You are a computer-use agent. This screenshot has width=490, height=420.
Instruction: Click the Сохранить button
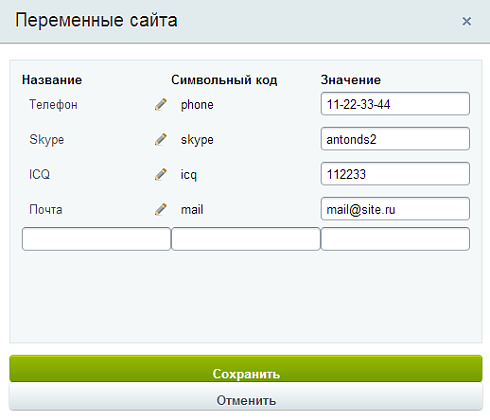coord(246,368)
